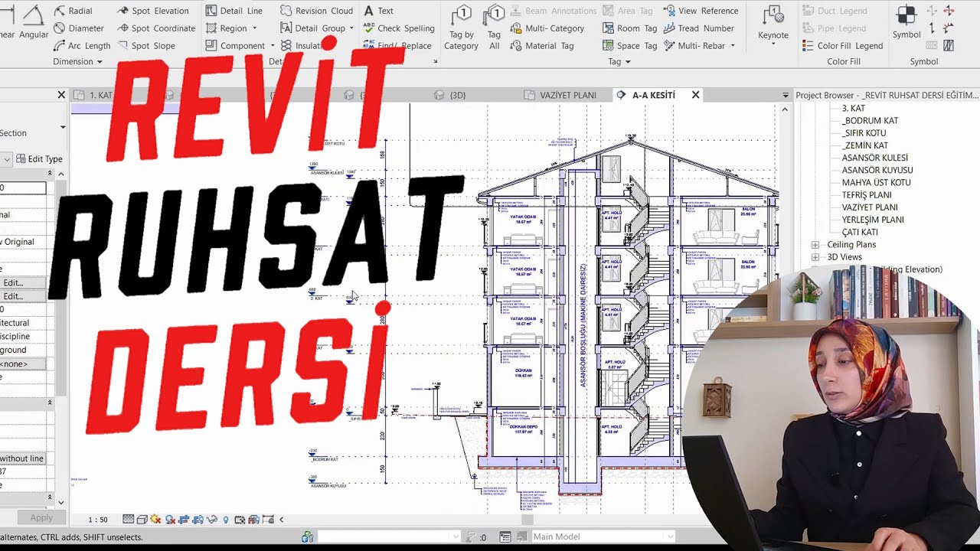The height and width of the screenshot is (551, 980).
Task: Click the Room Tag tool
Action: [630, 28]
